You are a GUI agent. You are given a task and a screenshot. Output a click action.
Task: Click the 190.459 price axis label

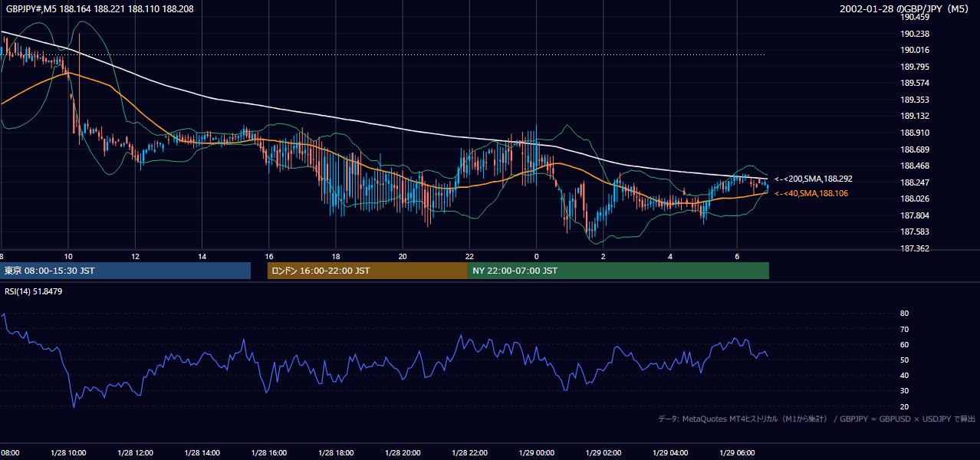pyautogui.click(x=915, y=17)
